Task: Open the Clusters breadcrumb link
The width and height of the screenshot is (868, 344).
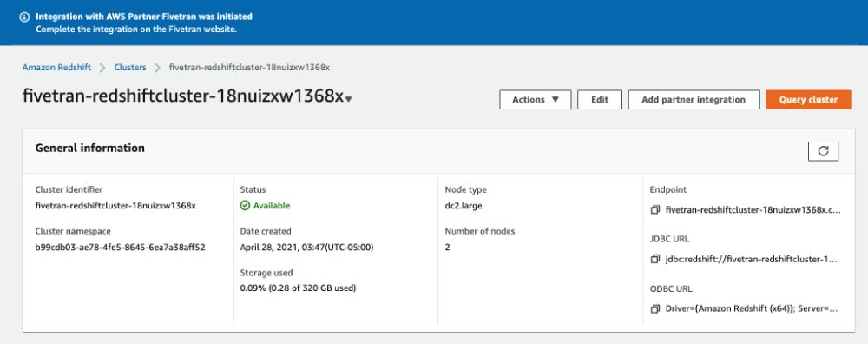Action: click(x=130, y=68)
